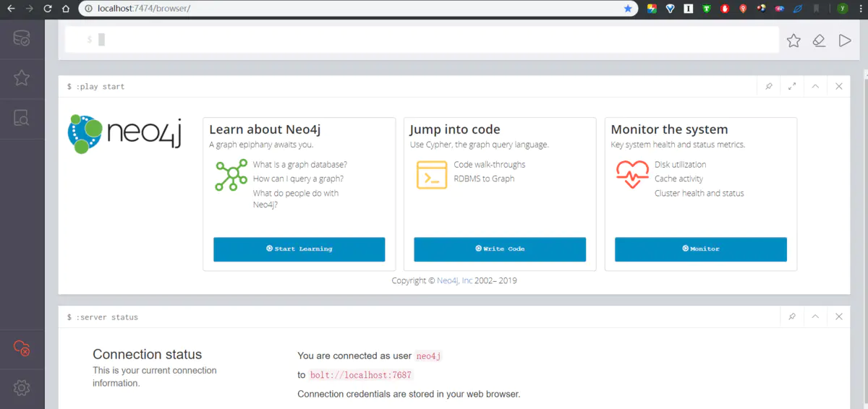Click the 'Monitor the system' heading

tap(669, 129)
